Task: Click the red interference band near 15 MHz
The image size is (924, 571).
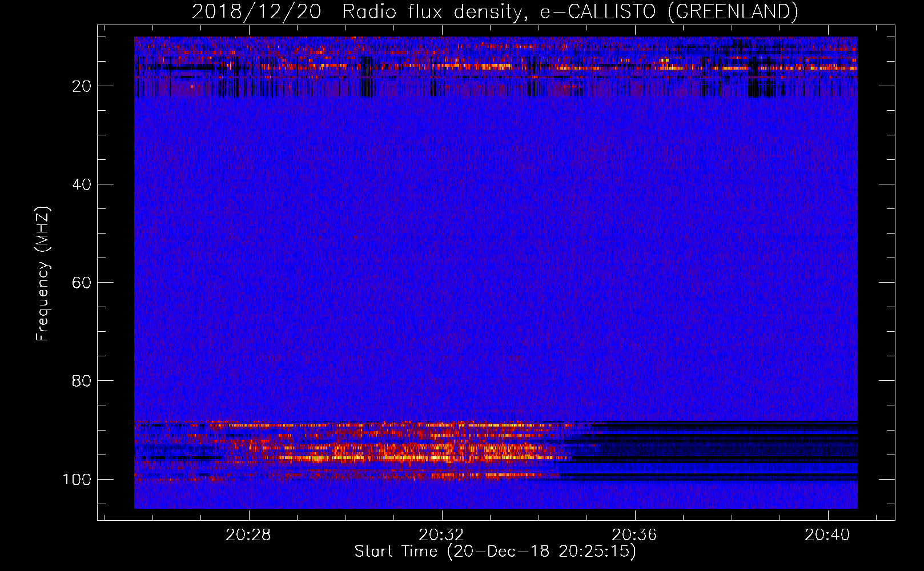Action: point(496,66)
